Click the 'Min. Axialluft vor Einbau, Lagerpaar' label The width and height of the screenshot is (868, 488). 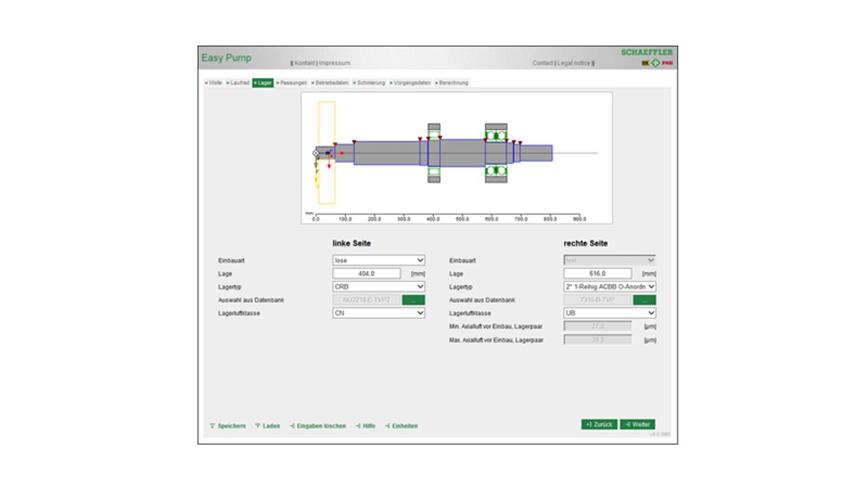tap(496, 327)
